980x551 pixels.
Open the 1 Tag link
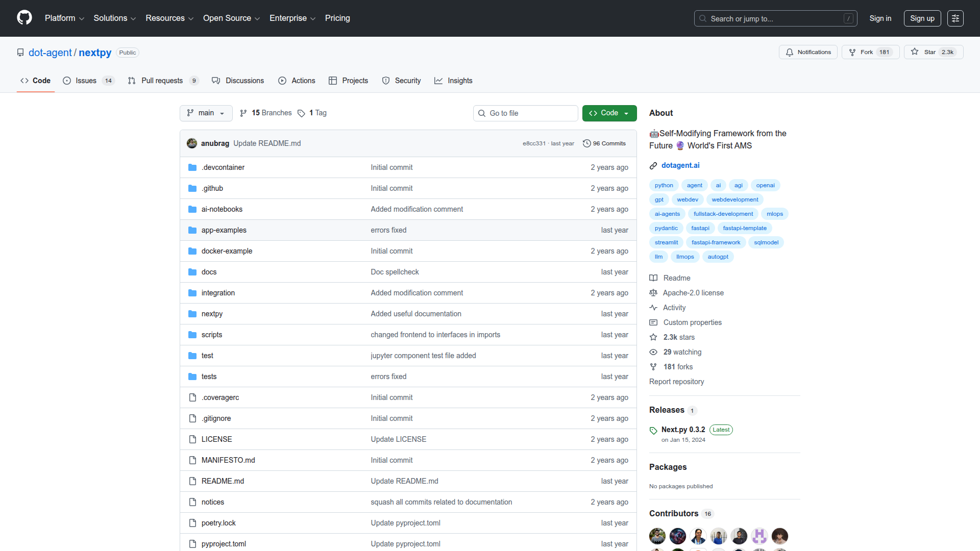tap(317, 113)
